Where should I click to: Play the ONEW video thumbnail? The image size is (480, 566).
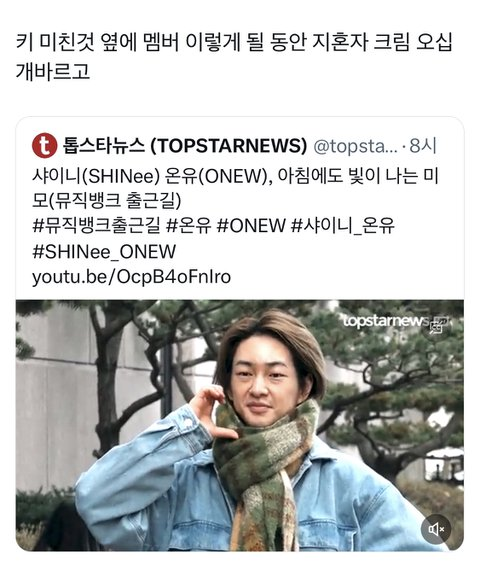click(240, 425)
